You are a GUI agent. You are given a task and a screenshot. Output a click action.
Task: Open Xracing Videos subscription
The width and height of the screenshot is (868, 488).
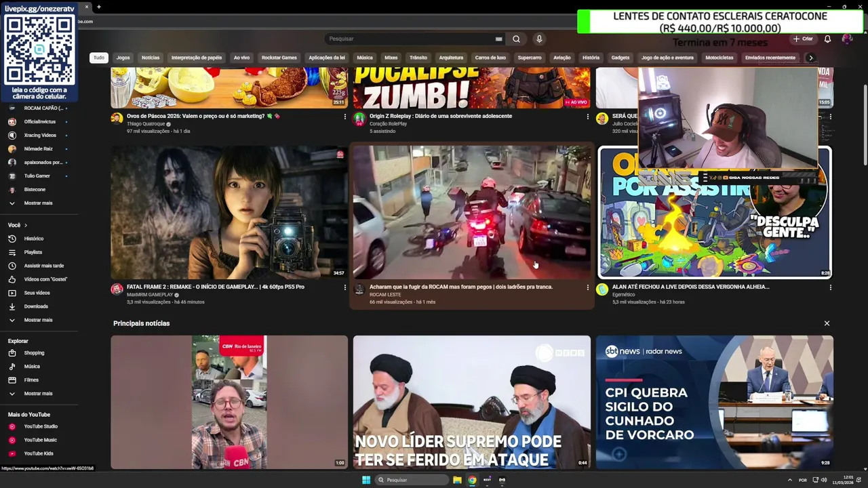point(40,135)
